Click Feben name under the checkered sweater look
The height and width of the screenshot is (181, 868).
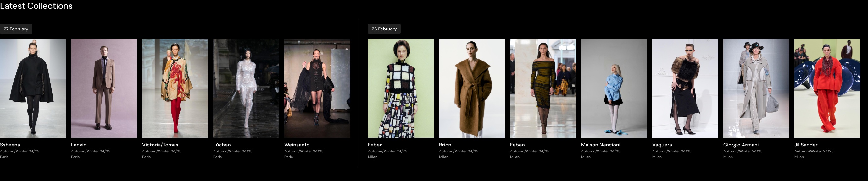click(376, 145)
